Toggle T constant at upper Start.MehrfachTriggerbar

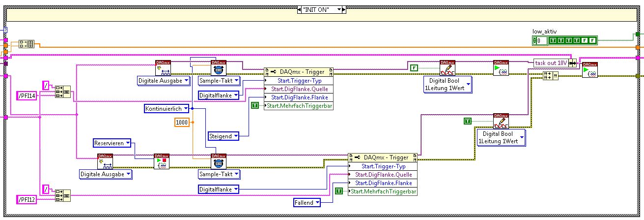point(254,105)
